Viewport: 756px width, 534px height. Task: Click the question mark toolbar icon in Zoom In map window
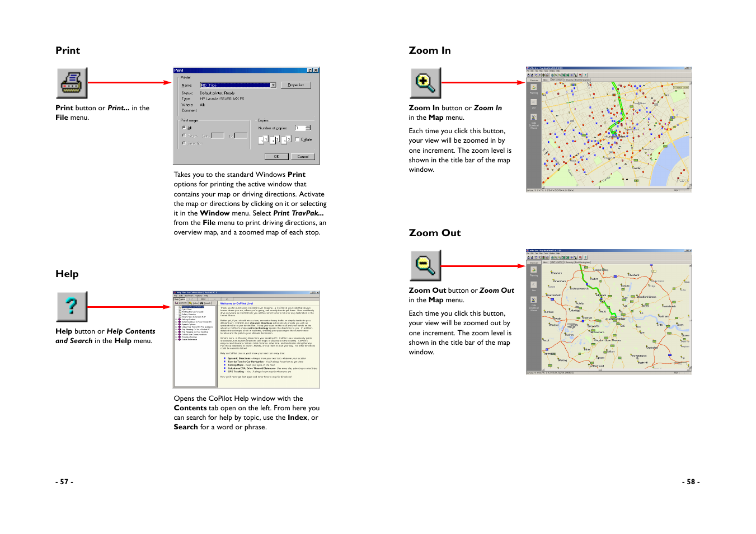585,75
